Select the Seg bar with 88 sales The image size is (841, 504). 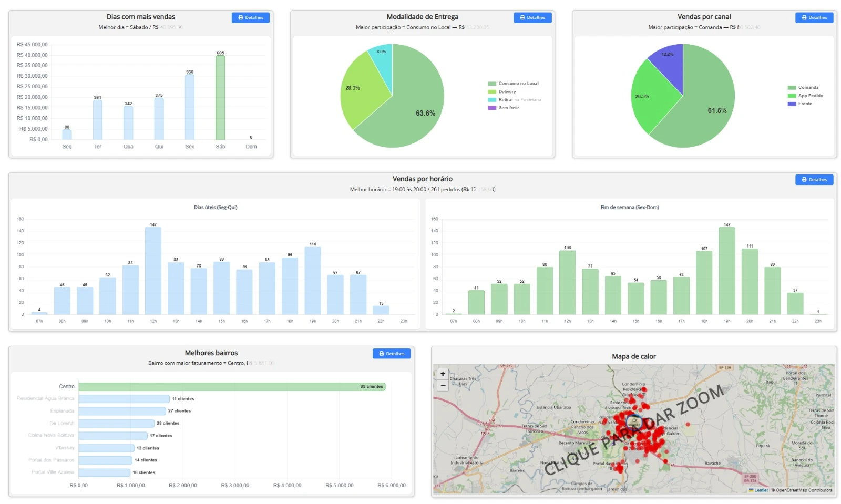coord(67,135)
